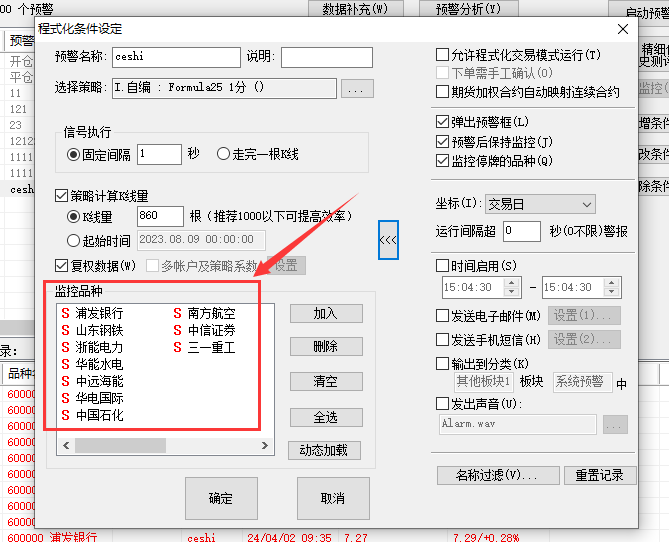
Task: Select 中信证券 in the monitored list
Action: [x=212, y=330]
